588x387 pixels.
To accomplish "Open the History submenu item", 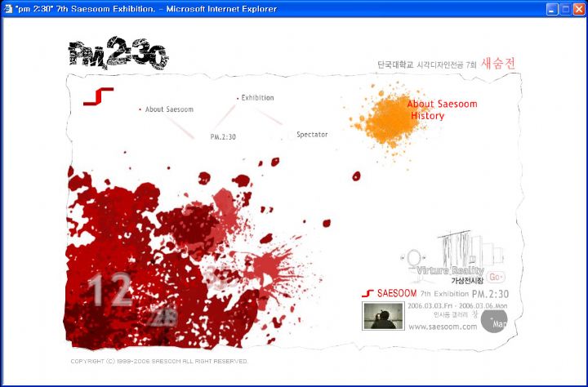I will tap(427, 115).
